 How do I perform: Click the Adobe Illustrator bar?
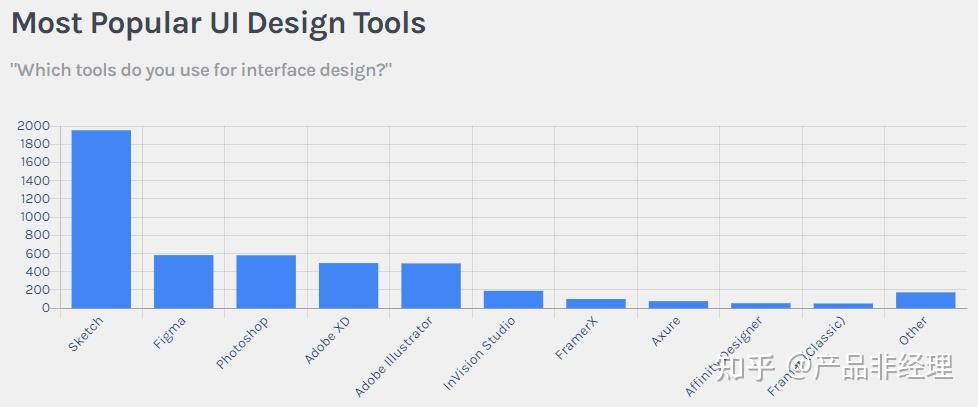[431, 285]
